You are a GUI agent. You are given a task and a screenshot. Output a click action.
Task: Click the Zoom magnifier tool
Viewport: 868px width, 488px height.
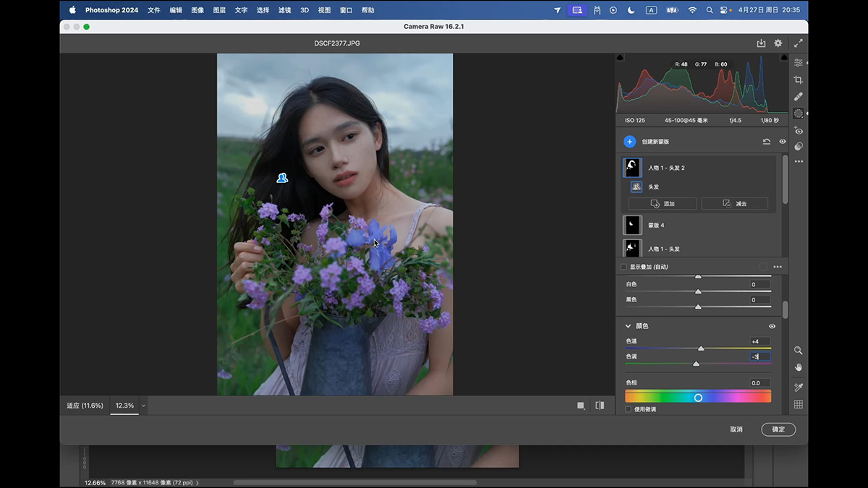[799, 350]
